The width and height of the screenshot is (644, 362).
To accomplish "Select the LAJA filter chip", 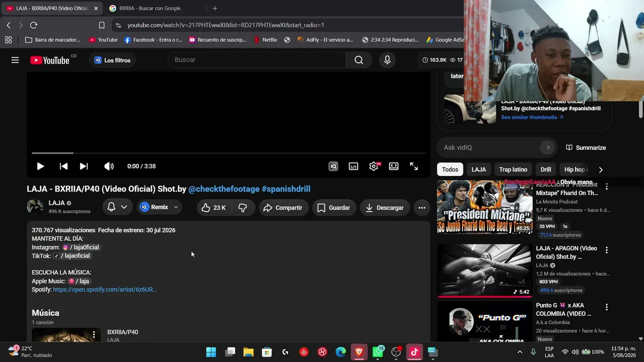I will (478, 169).
